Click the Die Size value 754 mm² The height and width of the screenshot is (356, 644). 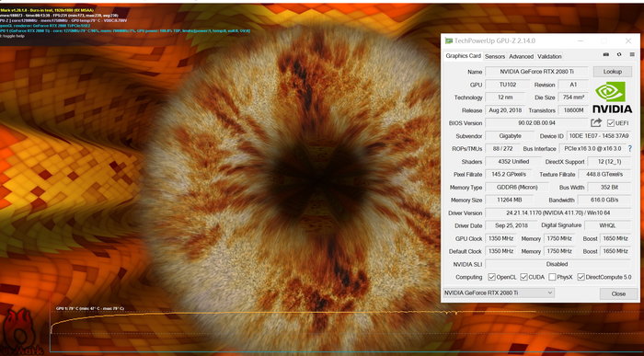[x=573, y=98]
